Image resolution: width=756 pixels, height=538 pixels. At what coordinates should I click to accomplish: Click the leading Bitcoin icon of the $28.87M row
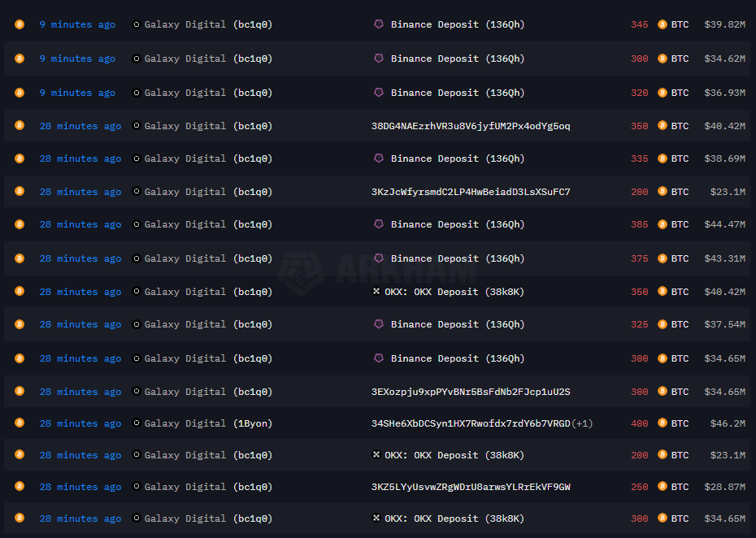click(x=20, y=487)
